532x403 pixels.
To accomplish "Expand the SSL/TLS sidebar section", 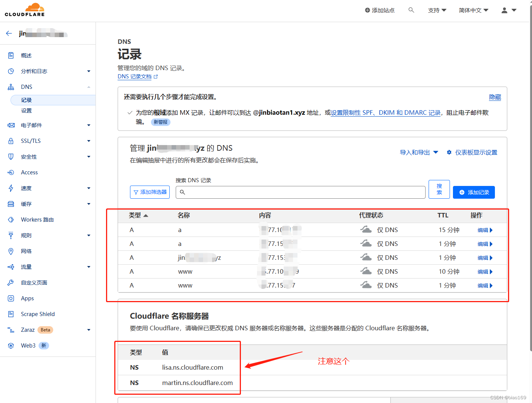I will [89, 141].
